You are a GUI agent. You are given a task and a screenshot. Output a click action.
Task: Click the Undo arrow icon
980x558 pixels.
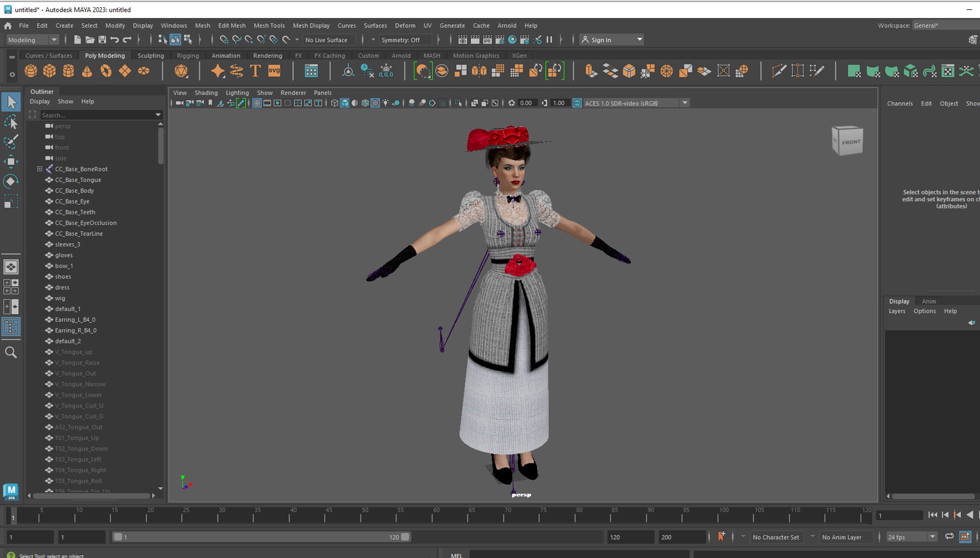pyautogui.click(x=115, y=40)
